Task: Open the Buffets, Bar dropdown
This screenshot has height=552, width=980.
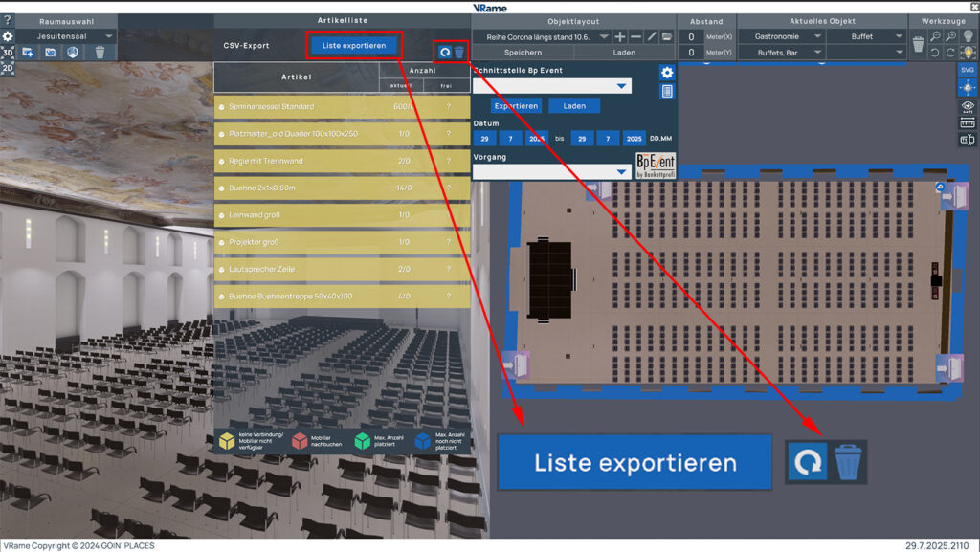Action: click(x=782, y=53)
